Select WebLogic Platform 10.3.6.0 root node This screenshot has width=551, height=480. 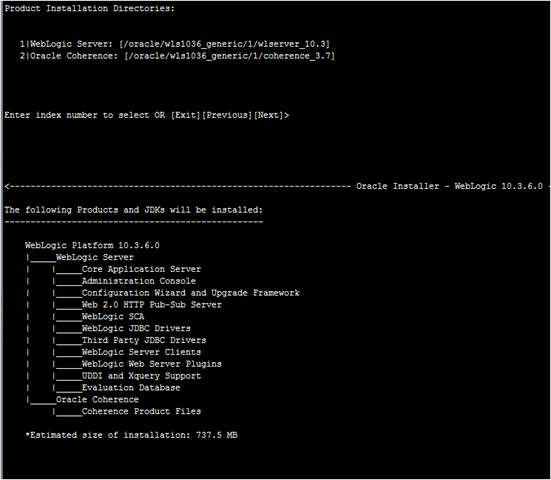point(92,245)
